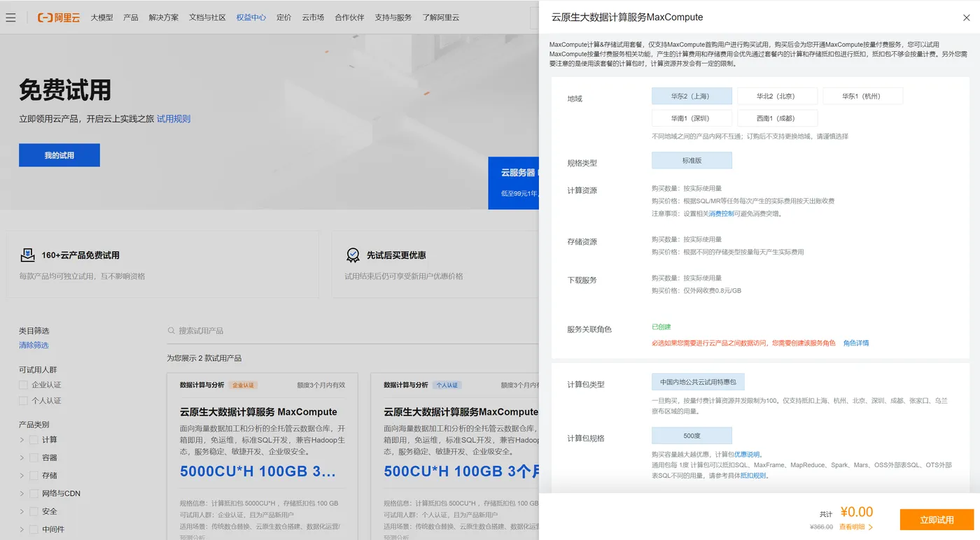The width and height of the screenshot is (980, 540).
Task: Close the MaxCompute trial drawer
Action: [967, 17]
